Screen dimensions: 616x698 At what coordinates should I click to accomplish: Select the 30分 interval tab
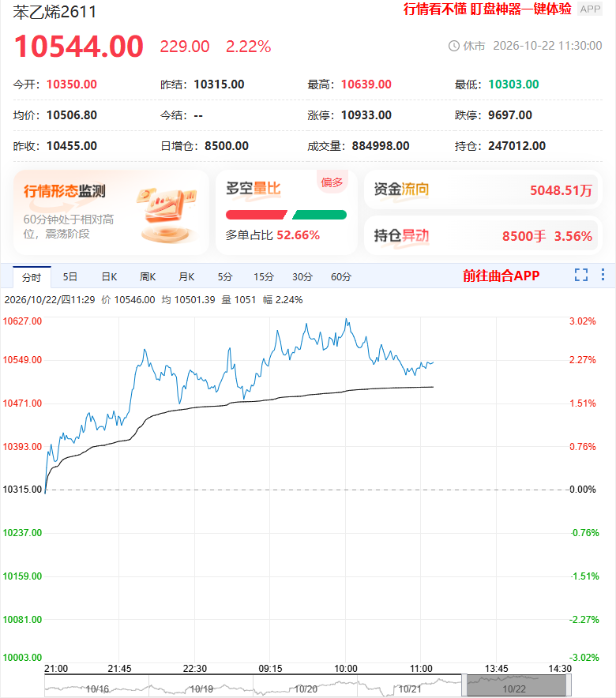click(x=302, y=277)
